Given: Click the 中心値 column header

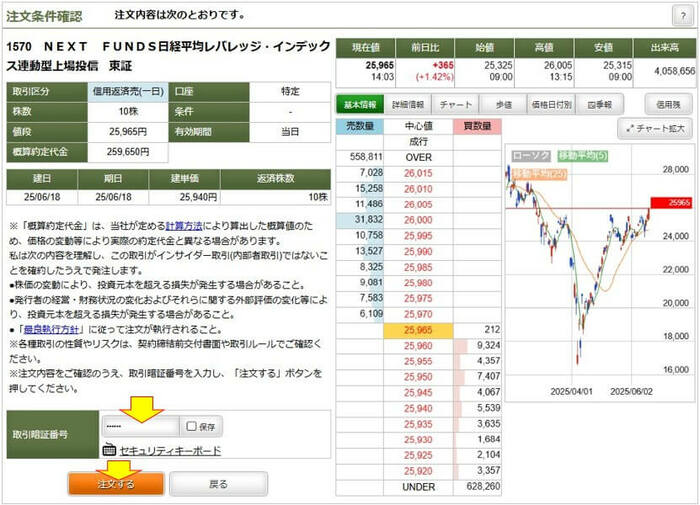Looking at the screenshot, I should (418, 126).
